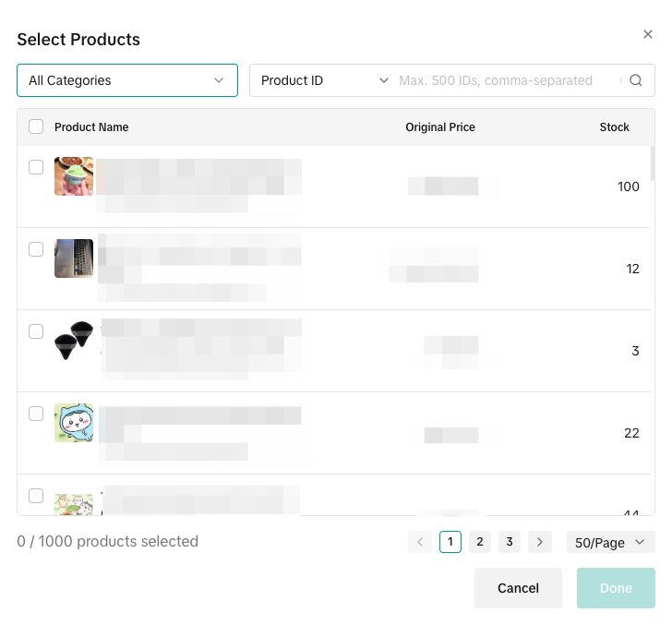Go to page 2
The height and width of the screenshot is (625, 672).
[x=480, y=542]
